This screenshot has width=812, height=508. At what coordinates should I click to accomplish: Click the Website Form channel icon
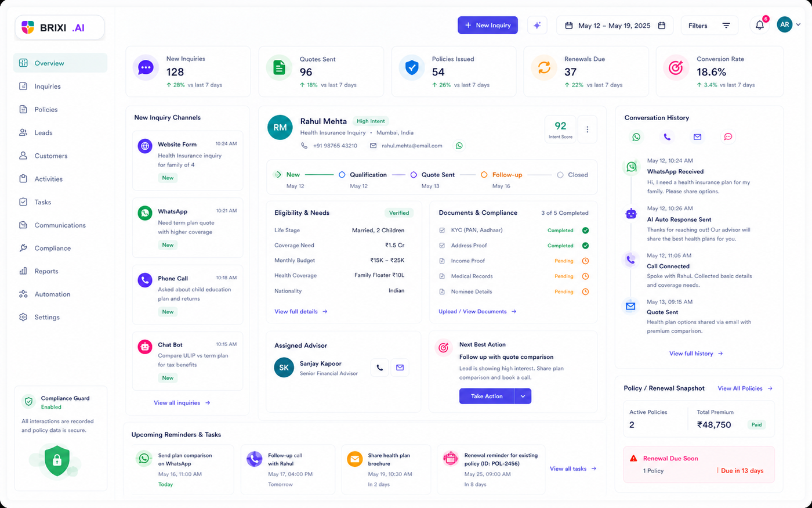145,146
